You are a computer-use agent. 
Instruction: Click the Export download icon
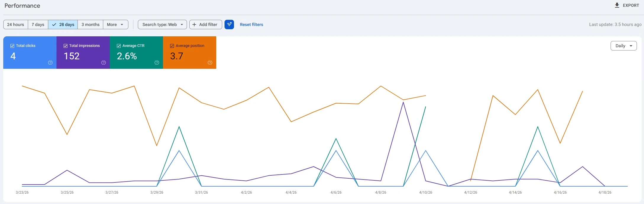tap(617, 5)
